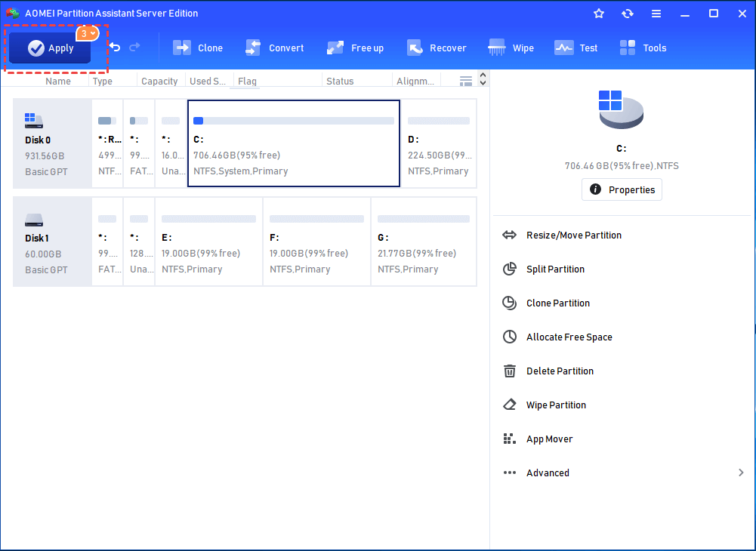Select the E: 19.00GB partition
Screen dimensions: 756x551
[x=208, y=242]
